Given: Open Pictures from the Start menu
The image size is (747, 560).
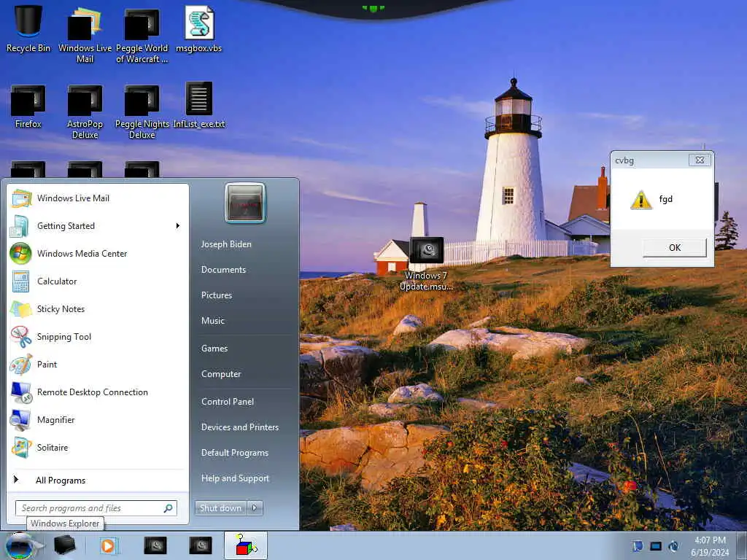Looking at the screenshot, I should coord(217,295).
